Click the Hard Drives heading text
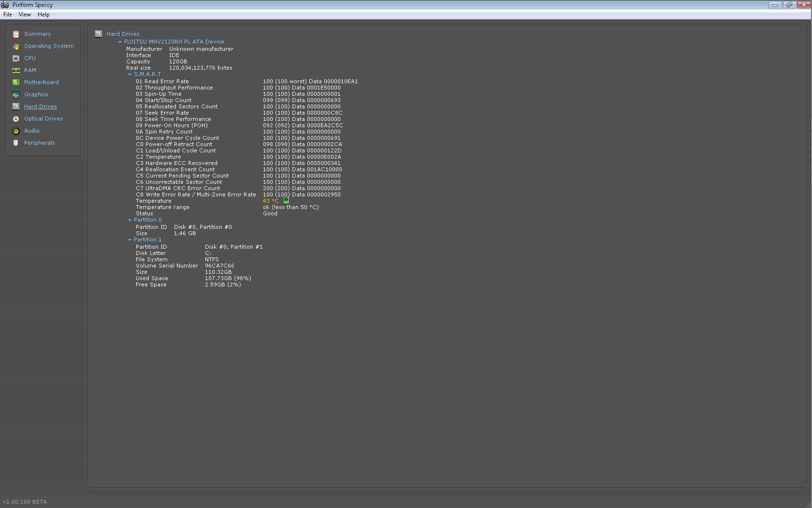 (x=123, y=34)
